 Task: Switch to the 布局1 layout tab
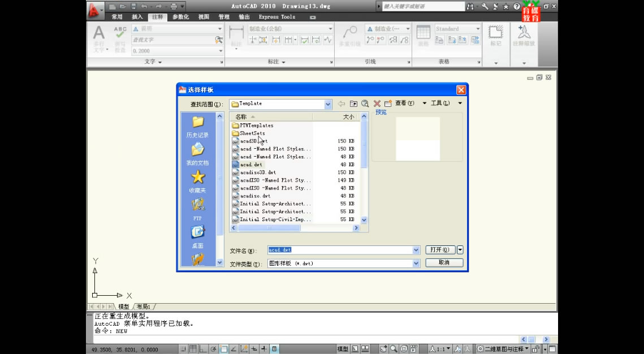(x=144, y=306)
